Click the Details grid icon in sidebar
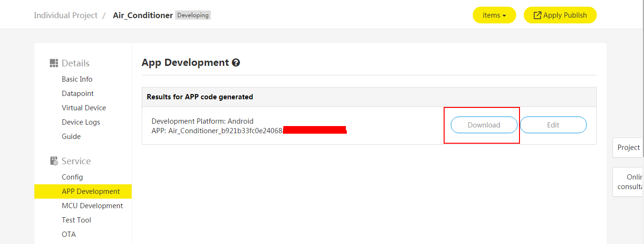The image size is (644, 244). click(54, 63)
